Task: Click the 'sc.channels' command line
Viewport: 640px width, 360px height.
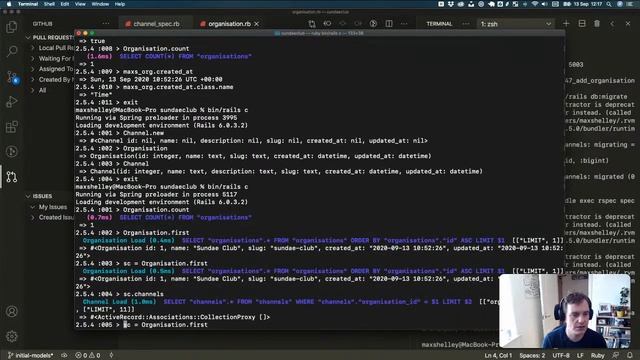Action: 120,294
